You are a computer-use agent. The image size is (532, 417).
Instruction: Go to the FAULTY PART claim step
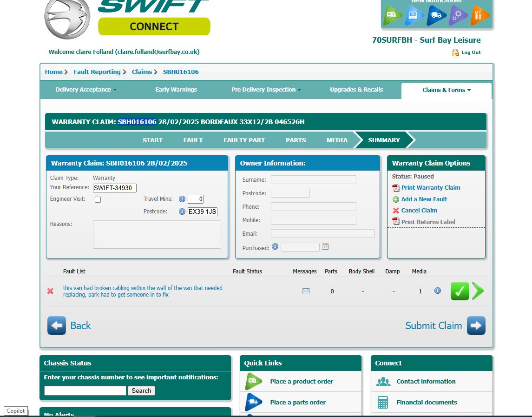point(244,140)
